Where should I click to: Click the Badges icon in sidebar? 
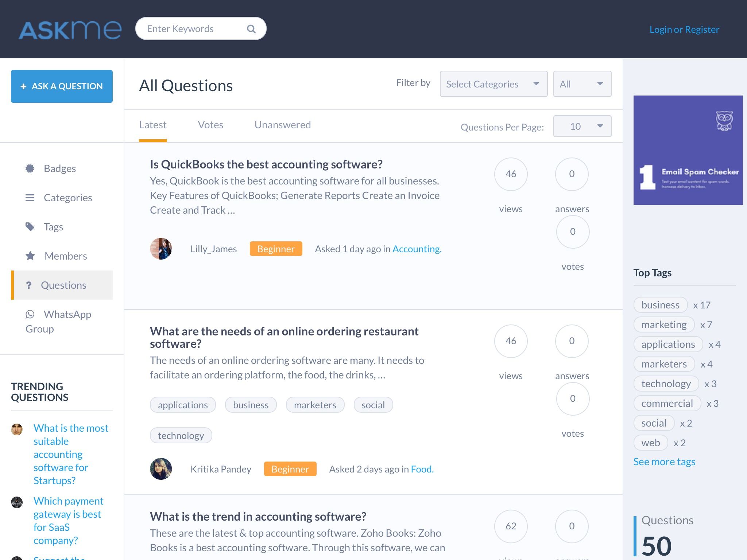(x=30, y=168)
